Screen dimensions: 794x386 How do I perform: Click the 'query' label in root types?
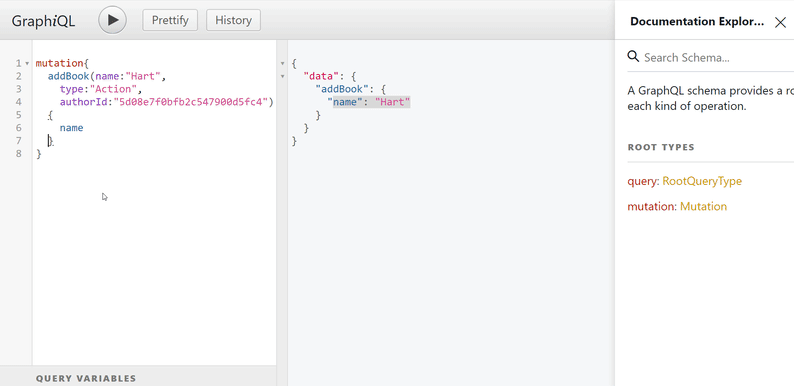click(x=642, y=181)
